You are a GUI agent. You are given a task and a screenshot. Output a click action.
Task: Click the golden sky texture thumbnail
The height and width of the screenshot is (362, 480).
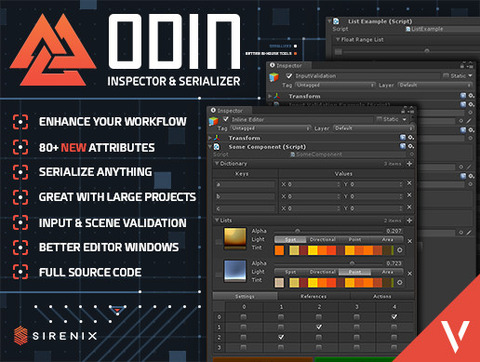[x=235, y=238]
